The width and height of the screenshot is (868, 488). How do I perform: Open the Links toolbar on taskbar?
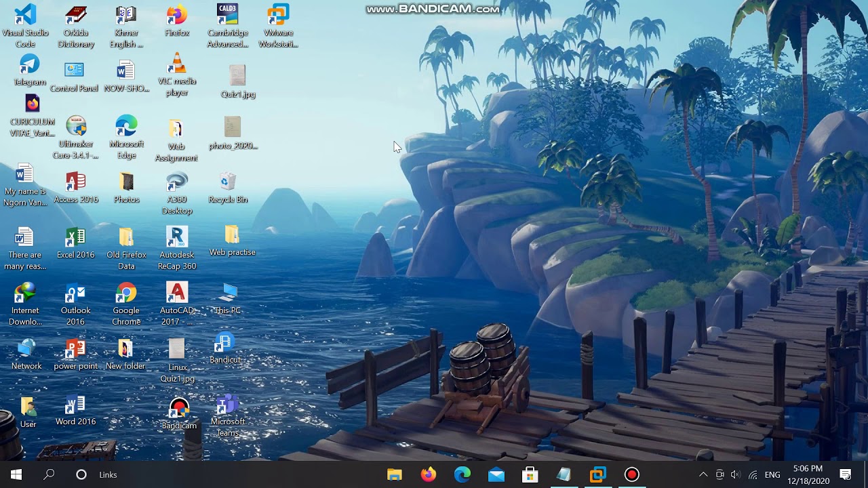(108, 474)
